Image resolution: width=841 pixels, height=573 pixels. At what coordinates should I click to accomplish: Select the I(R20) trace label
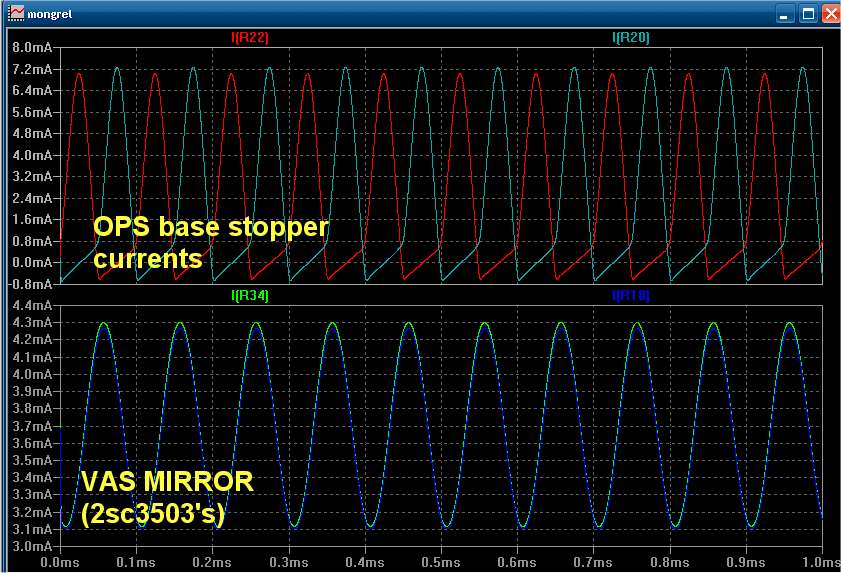coord(631,38)
